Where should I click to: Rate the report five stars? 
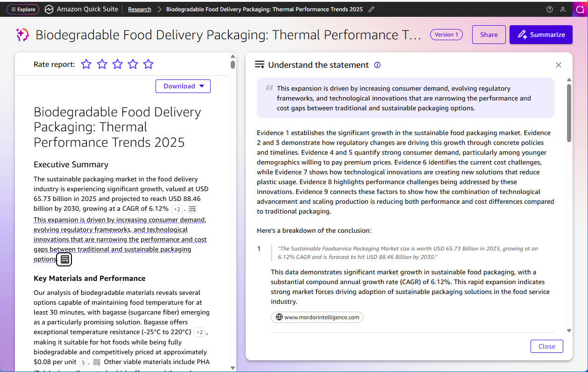click(149, 64)
